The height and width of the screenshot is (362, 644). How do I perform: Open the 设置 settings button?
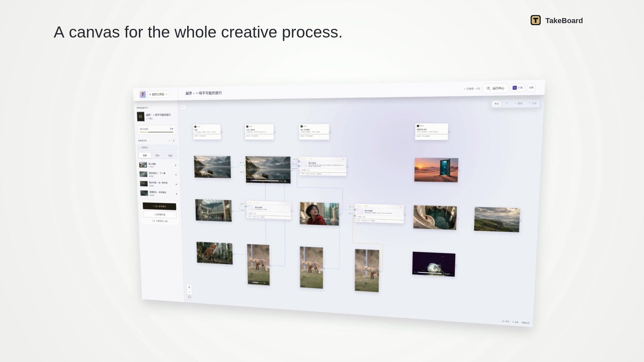coord(531,87)
